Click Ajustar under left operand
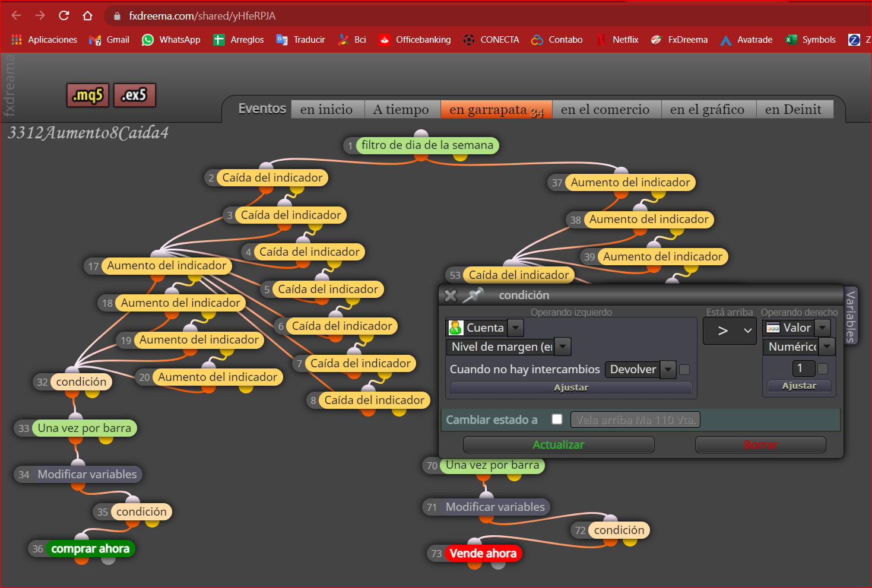 tap(571, 387)
